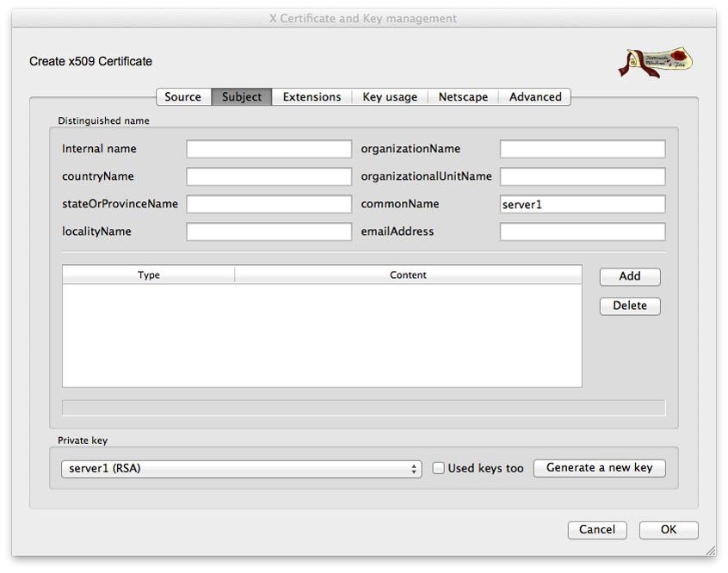Click the Cancel button
The height and width of the screenshot is (573, 728).
(x=597, y=530)
